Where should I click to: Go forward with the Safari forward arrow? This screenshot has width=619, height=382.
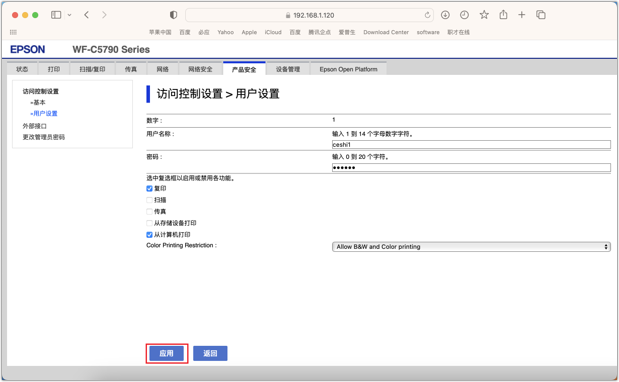pos(104,15)
